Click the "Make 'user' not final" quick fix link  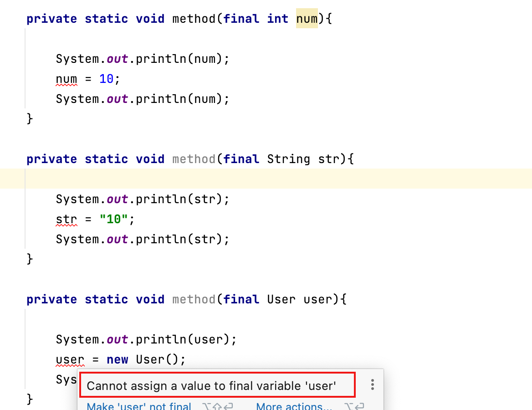click(x=139, y=406)
